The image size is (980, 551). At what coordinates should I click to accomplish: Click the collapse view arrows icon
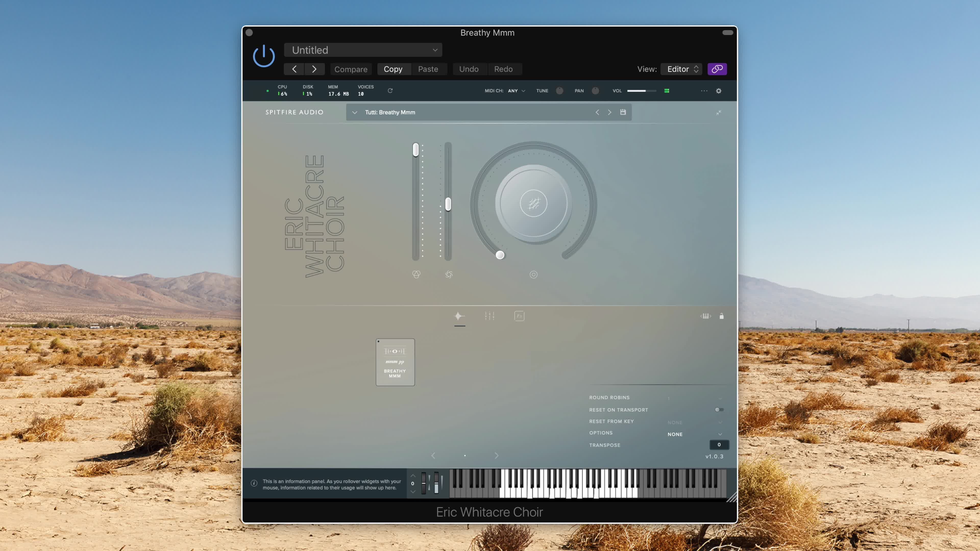tap(719, 112)
